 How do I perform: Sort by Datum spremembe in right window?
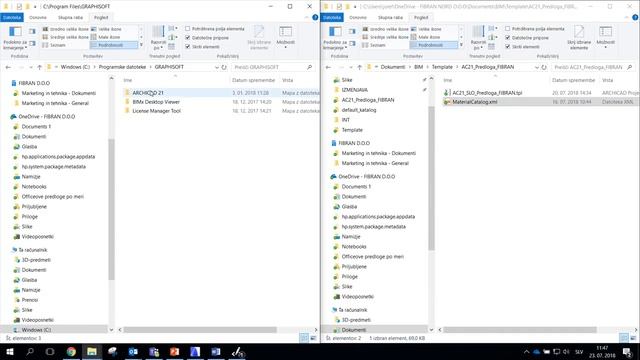pos(573,80)
